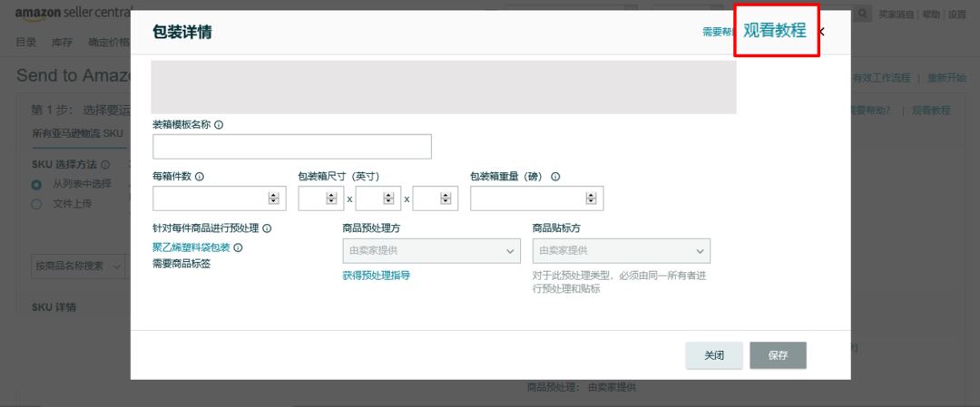Open the 商品预处理方 dropdown
Viewport: 980px width, 407px height.
point(431,251)
